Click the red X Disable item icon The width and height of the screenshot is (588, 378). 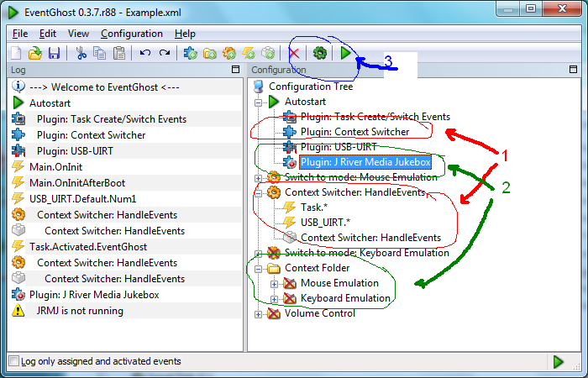pos(294,53)
